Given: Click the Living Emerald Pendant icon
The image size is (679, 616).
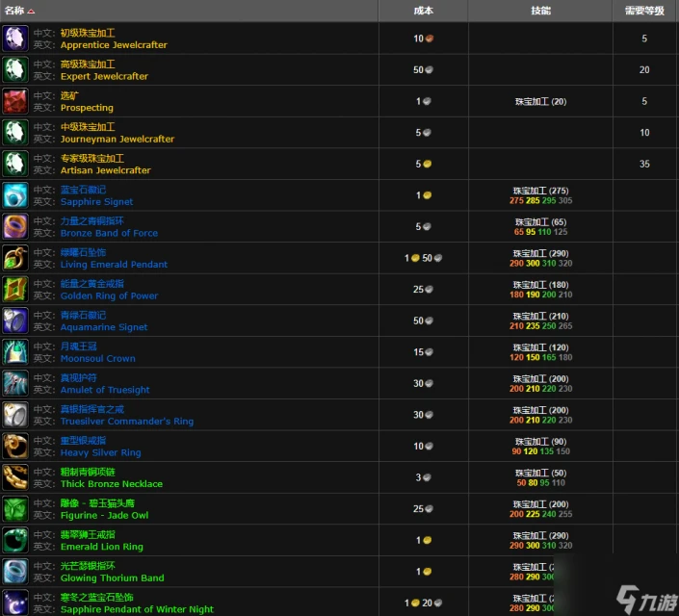Looking at the screenshot, I should point(14,258).
